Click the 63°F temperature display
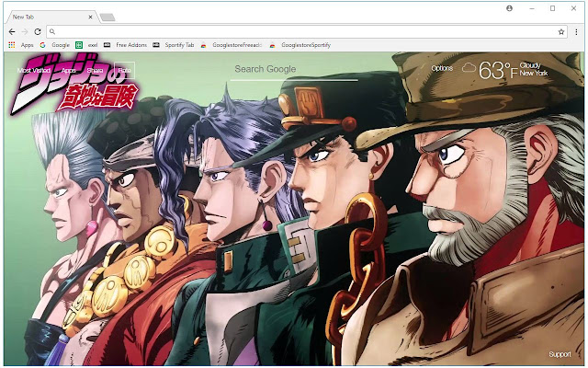588x368 pixels. 498,70
